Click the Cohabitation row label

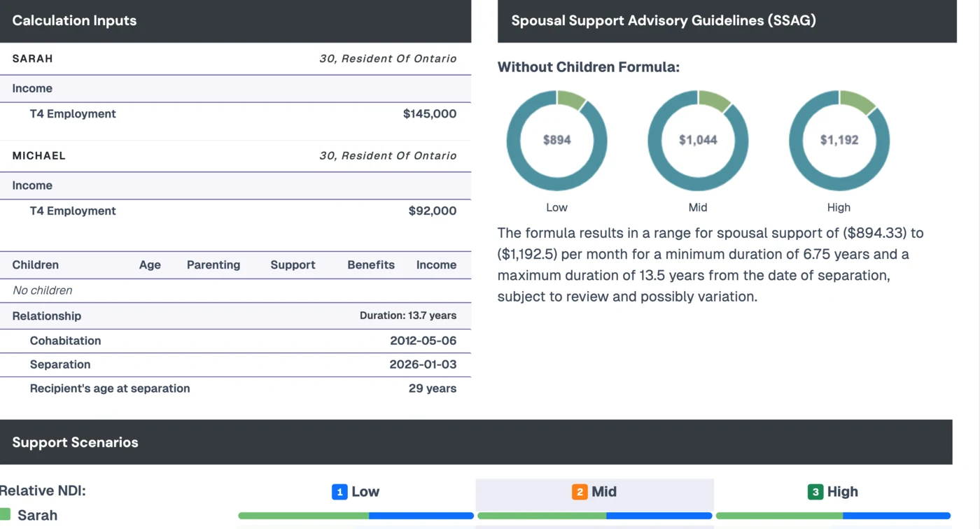click(x=66, y=341)
